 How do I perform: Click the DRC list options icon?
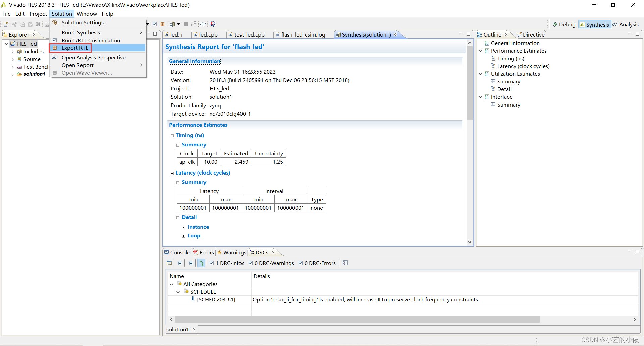tap(345, 263)
